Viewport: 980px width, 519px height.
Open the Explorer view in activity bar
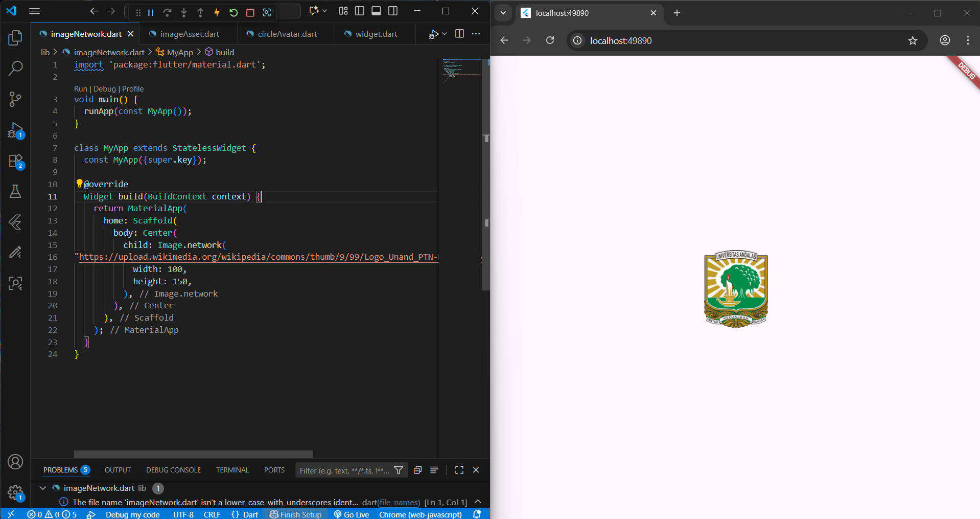(15, 38)
